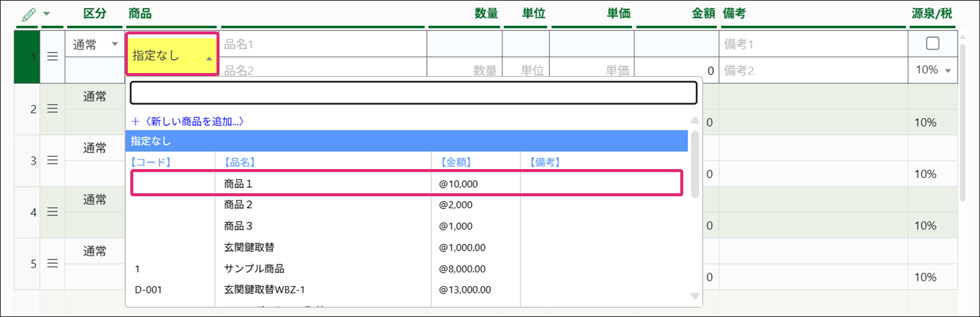Image resolution: width=980 pixels, height=317 pixels.
Task: Click the scroll down arrow in product list
Action: coord(695,296)
